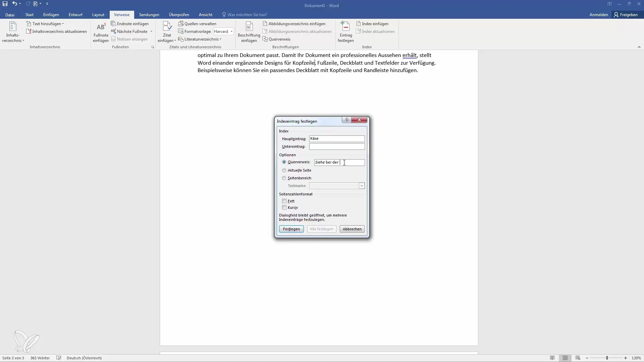Insert a footnote with Fußnote einfügen
This screenshot has height=362, width=644.
[x=101, y=32]
